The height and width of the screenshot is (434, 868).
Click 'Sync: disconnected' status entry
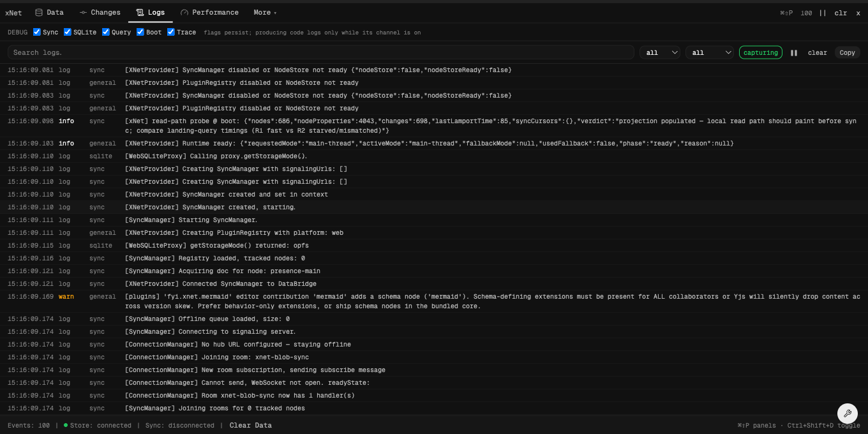pos(180,425)
